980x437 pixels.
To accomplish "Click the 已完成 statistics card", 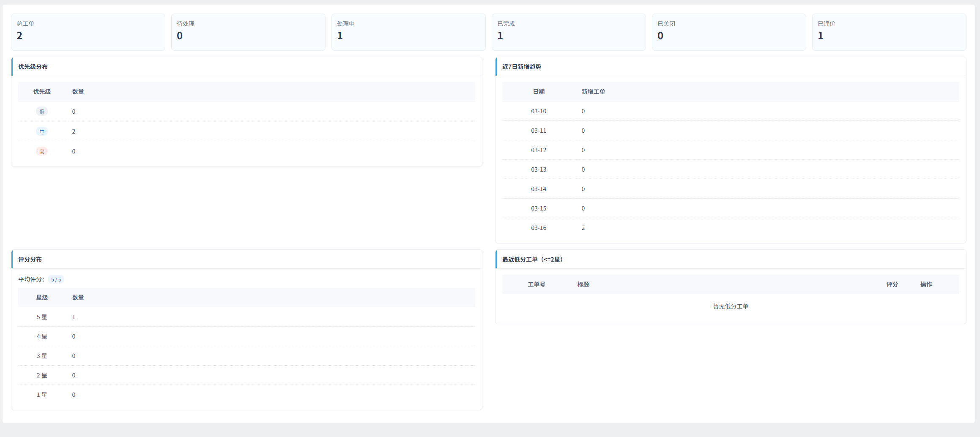I will point(569,32).
